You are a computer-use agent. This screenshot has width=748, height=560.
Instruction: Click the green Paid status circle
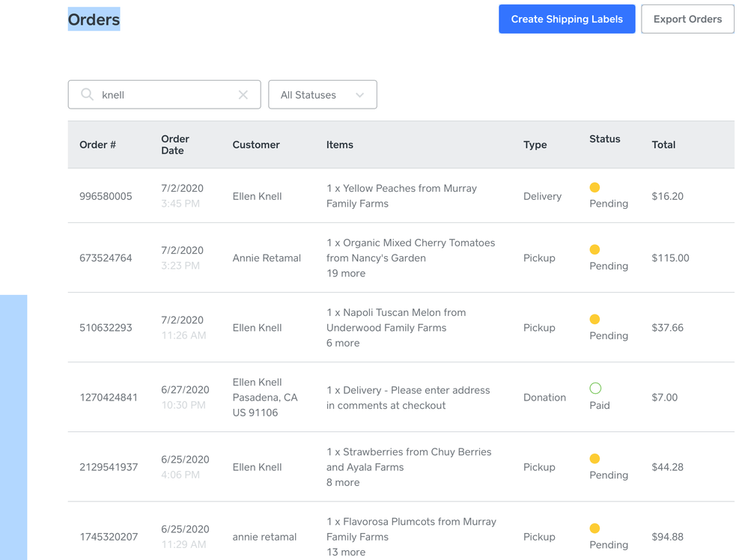click(595, 389)
